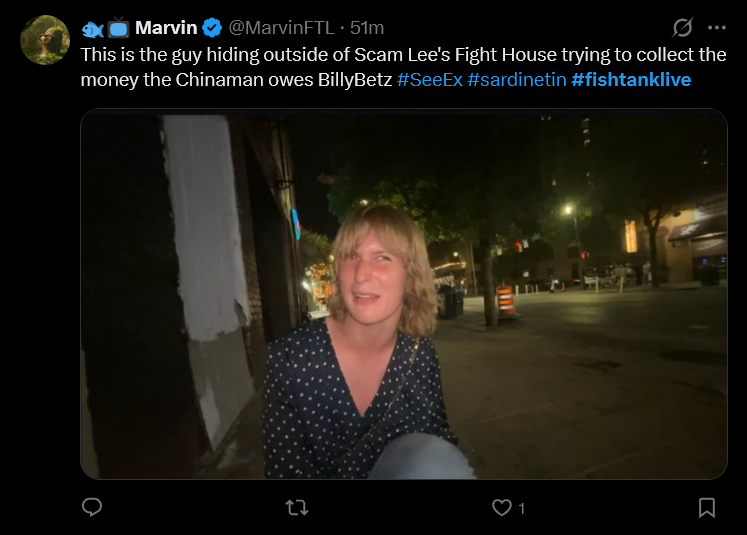The width and height of the screenshot is (747, 535).
Task: Expand the attached nighttime street photo
Action: [x=404, y=294]
